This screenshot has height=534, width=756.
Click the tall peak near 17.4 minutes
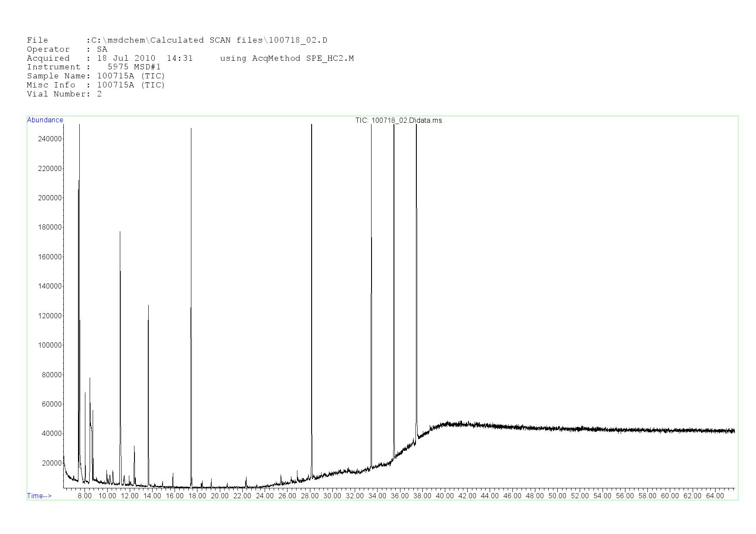(x=191, y=129)
